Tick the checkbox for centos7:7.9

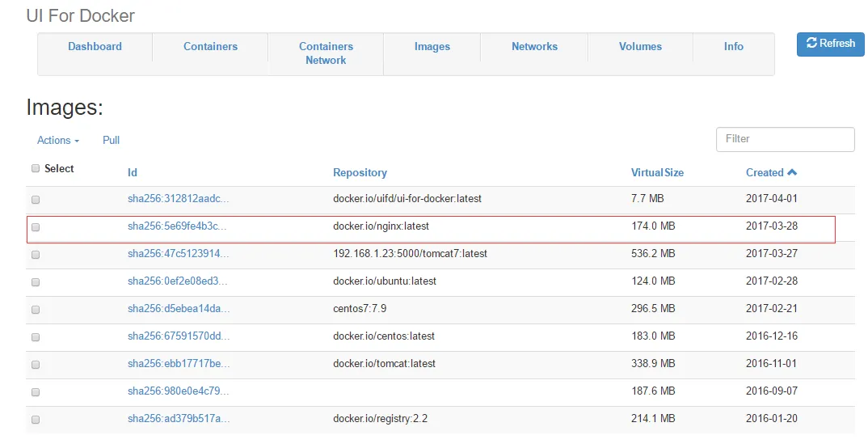(x=36, y=310)
